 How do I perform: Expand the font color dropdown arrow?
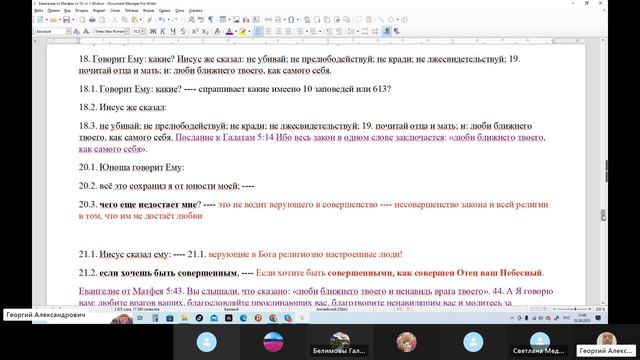tap(236, 31)
